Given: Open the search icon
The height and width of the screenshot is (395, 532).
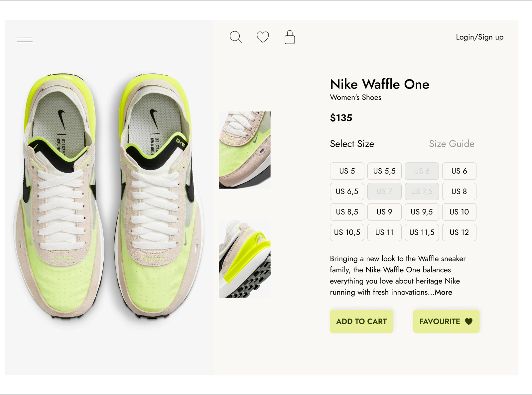Looking at the screenshot, I should pos(236,37).
